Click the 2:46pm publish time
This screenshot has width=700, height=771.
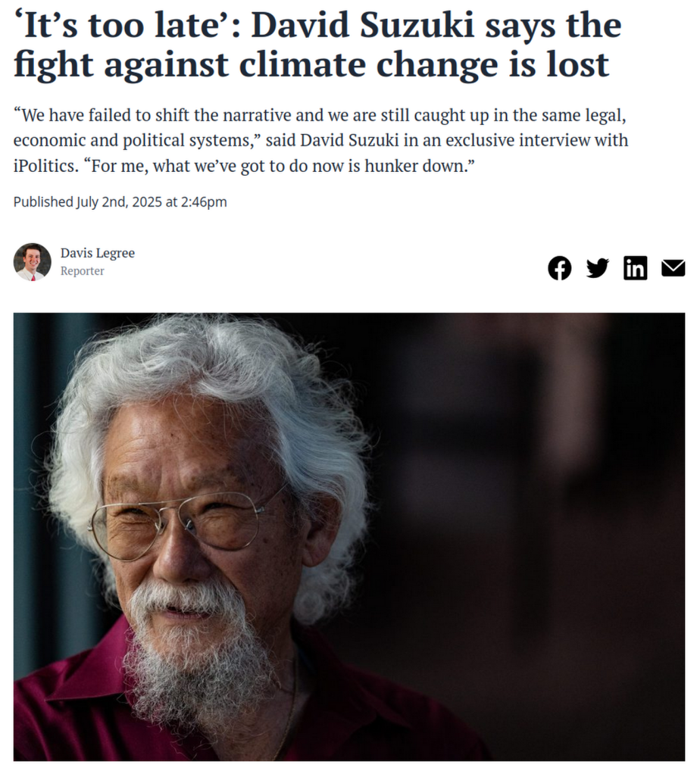204,201
